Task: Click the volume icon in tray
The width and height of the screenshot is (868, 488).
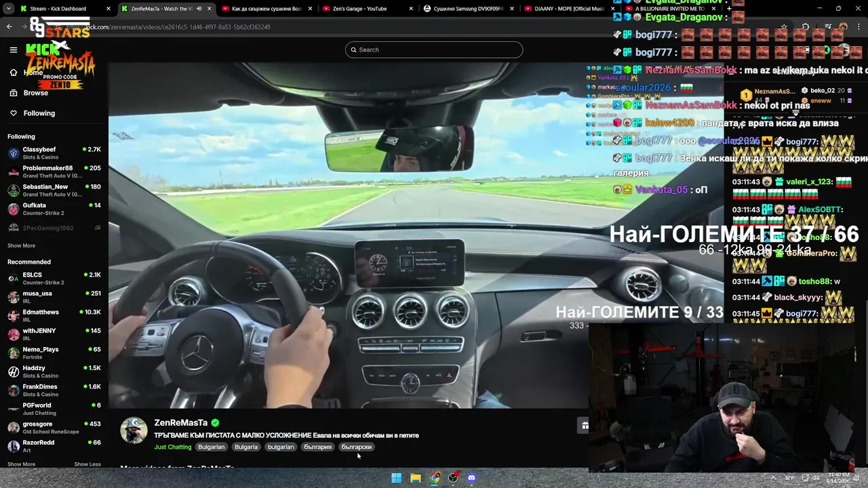Action: [x=816, y=478]
